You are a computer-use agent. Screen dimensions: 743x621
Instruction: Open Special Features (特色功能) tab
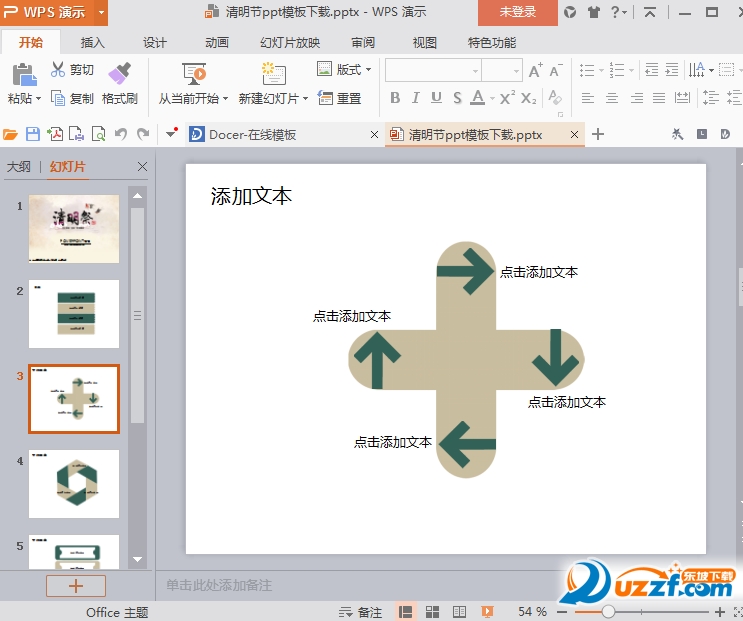click(x=492, y=43)
